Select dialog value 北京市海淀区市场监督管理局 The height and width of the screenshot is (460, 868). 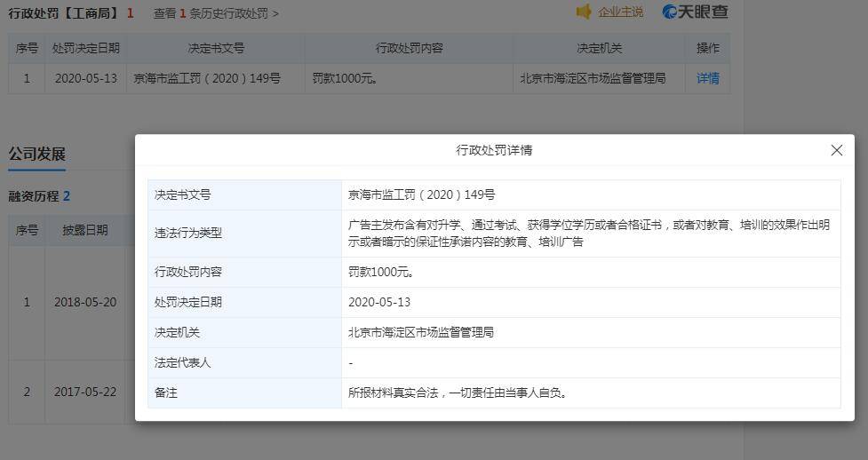(421, 332)
